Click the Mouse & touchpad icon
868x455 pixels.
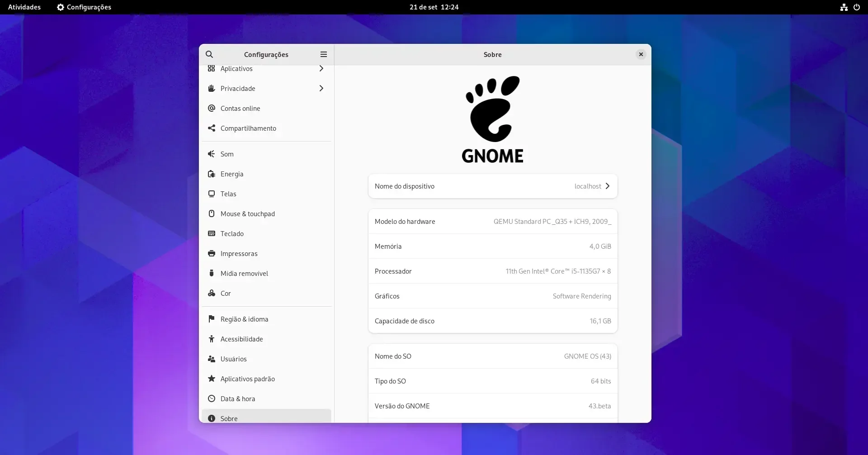pyautogui.click(x=211, y=213)
